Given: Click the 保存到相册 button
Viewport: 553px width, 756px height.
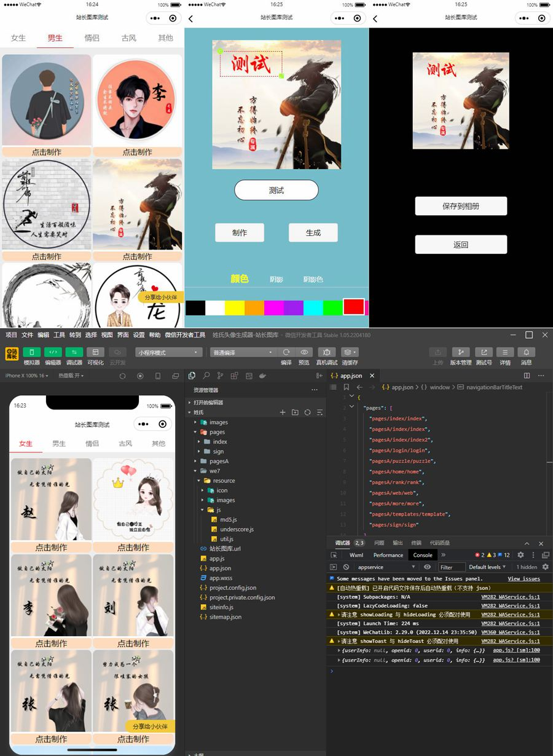Looking at the screenshot, I should tap(461, 207).
